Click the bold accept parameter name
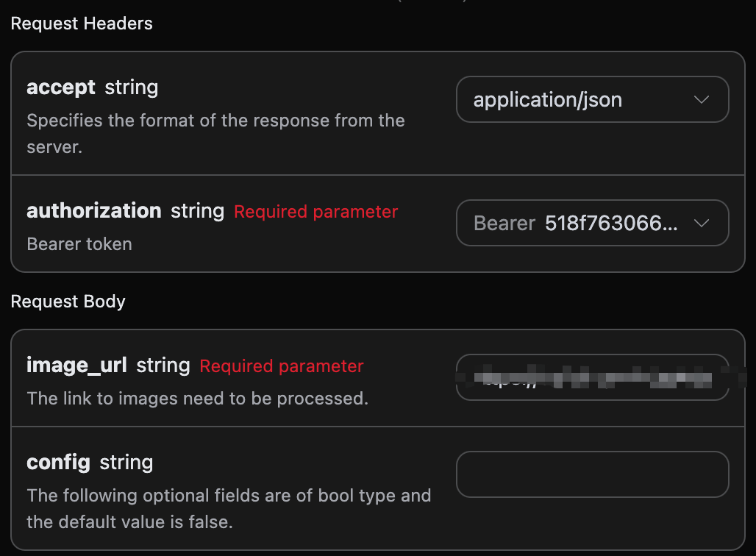 tap(61, 88)
